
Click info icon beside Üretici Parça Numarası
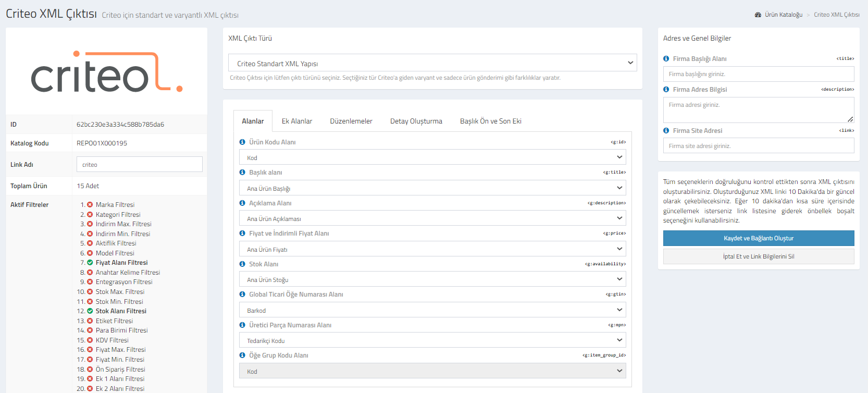(x=242, y=325)
